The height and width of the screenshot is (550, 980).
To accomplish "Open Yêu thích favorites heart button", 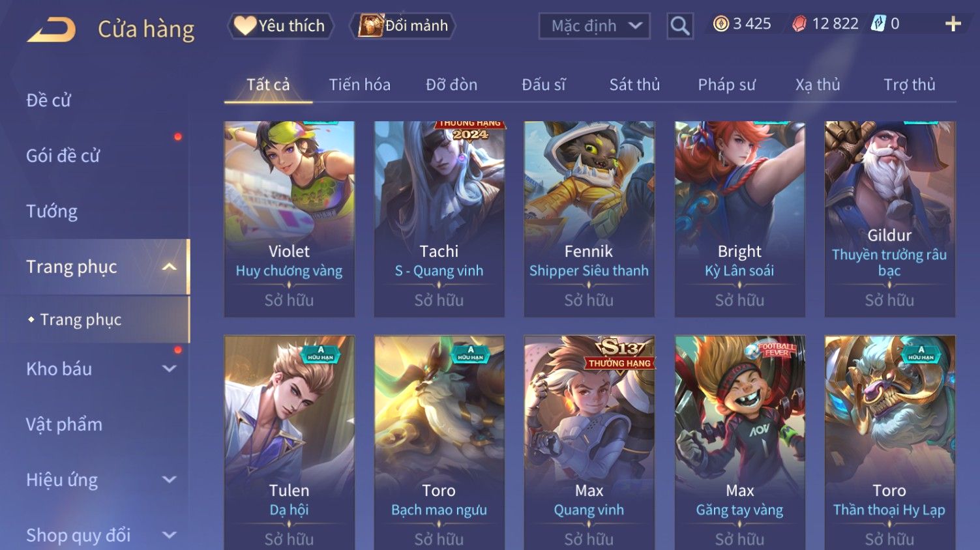I will pyautogui.click(x=280, y=26).
